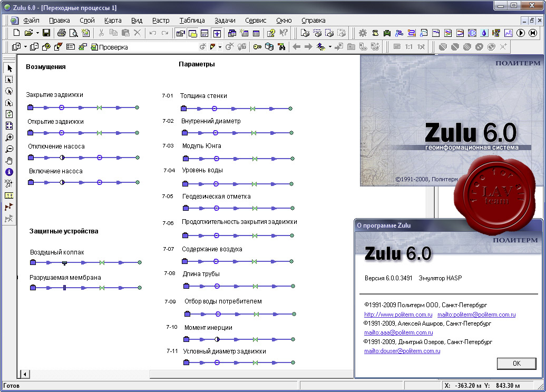Select the yellow ruler measurement tool
Viewport: 546px width, 392px height.
[9, 195]
